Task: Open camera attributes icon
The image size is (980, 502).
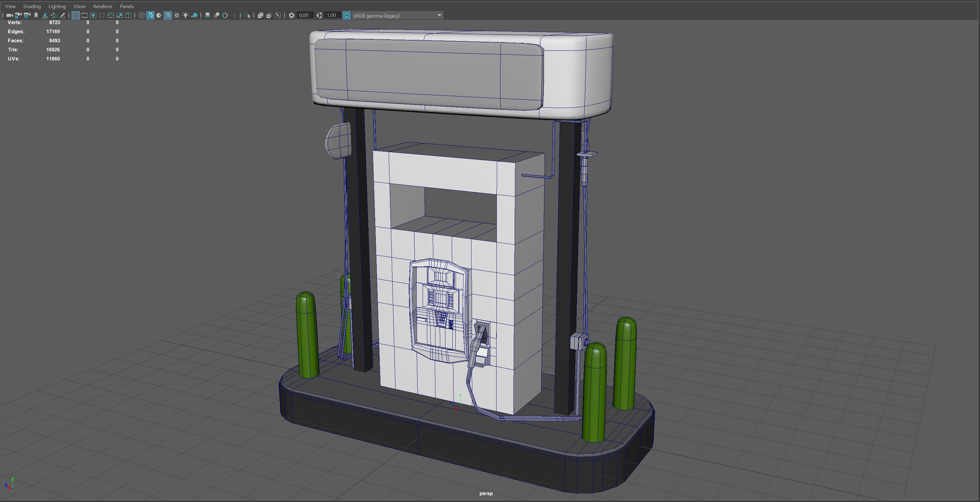Action: tap(27, 15)
